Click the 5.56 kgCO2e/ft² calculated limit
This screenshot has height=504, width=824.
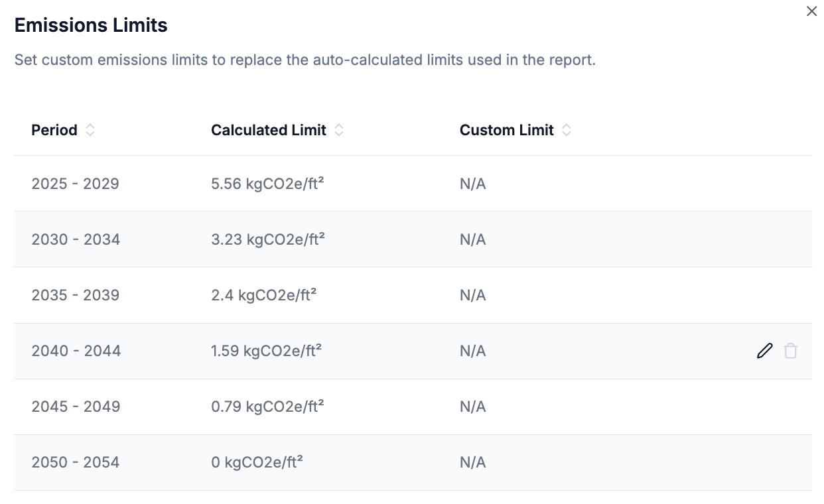(x=267, y=184)
